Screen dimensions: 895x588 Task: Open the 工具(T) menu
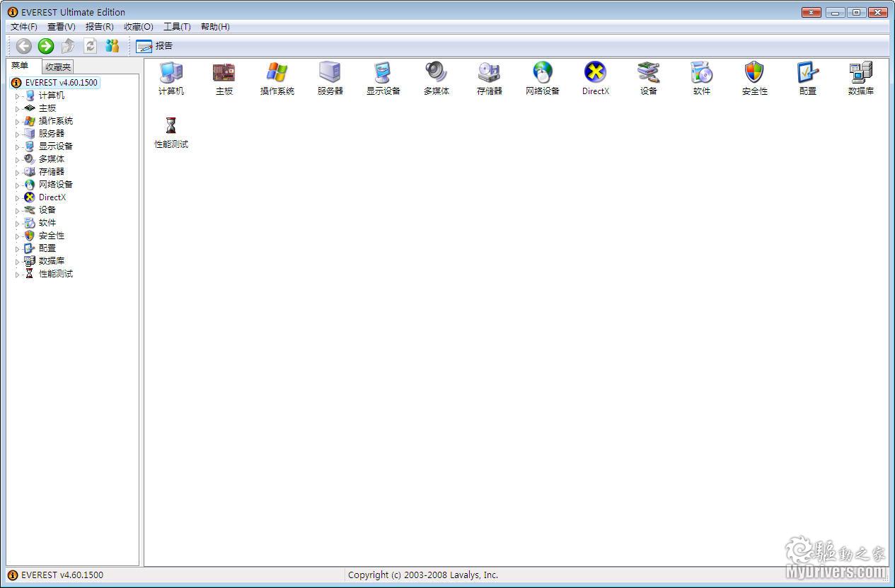click(x=177, y=27)
